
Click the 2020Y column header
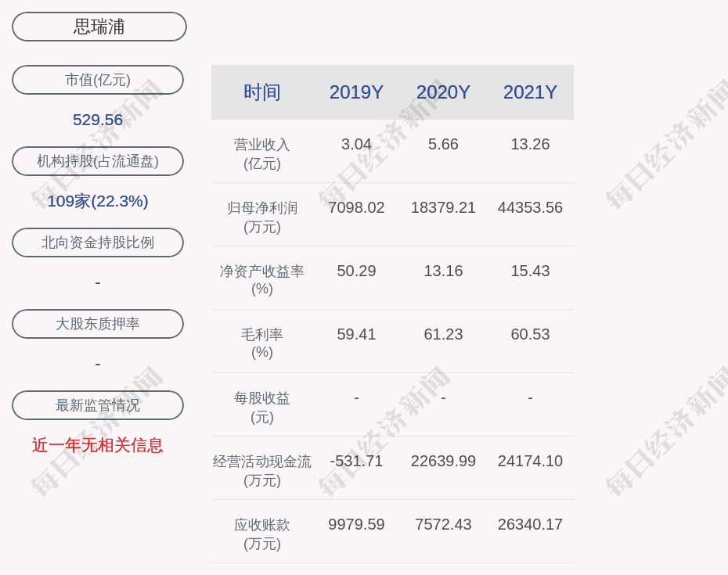[x=443, y=92]
